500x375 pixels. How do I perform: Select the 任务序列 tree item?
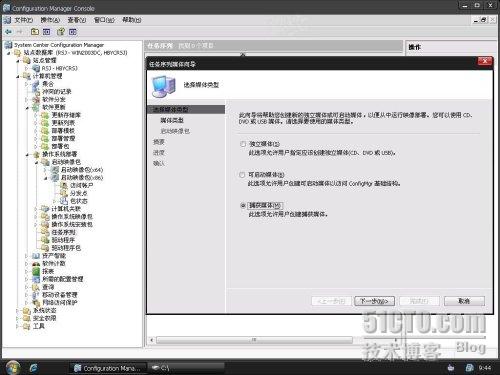tap(63, 232)
